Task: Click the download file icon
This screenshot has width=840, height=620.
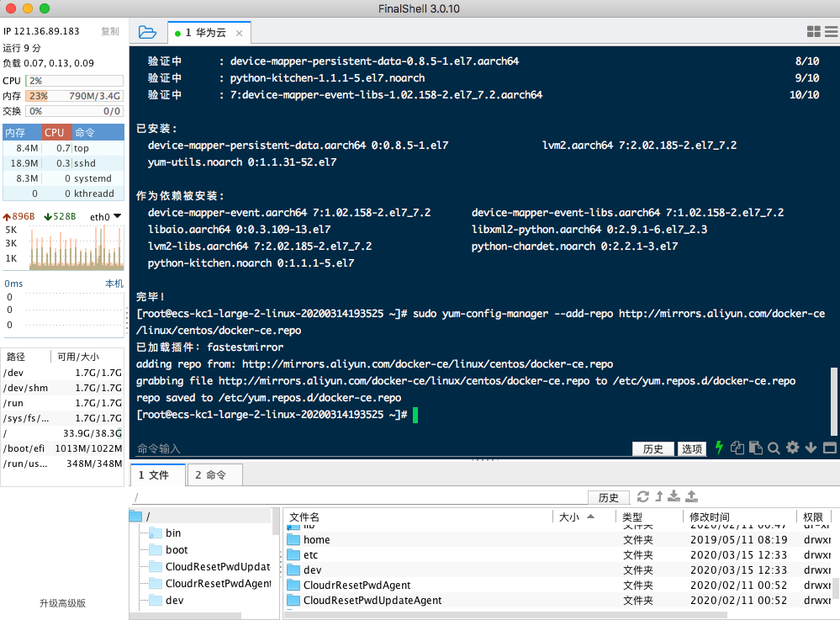Action: tap(674, 496)
